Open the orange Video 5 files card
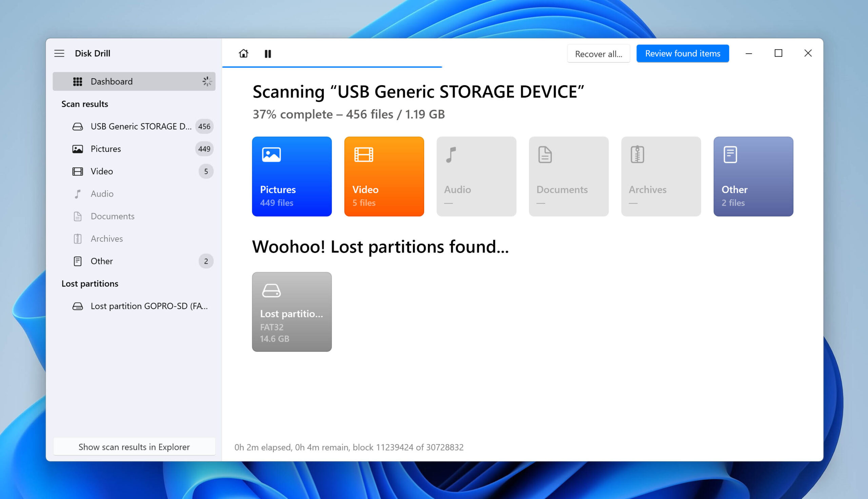Viewport: 868px width, 499px height. point(384,177)
